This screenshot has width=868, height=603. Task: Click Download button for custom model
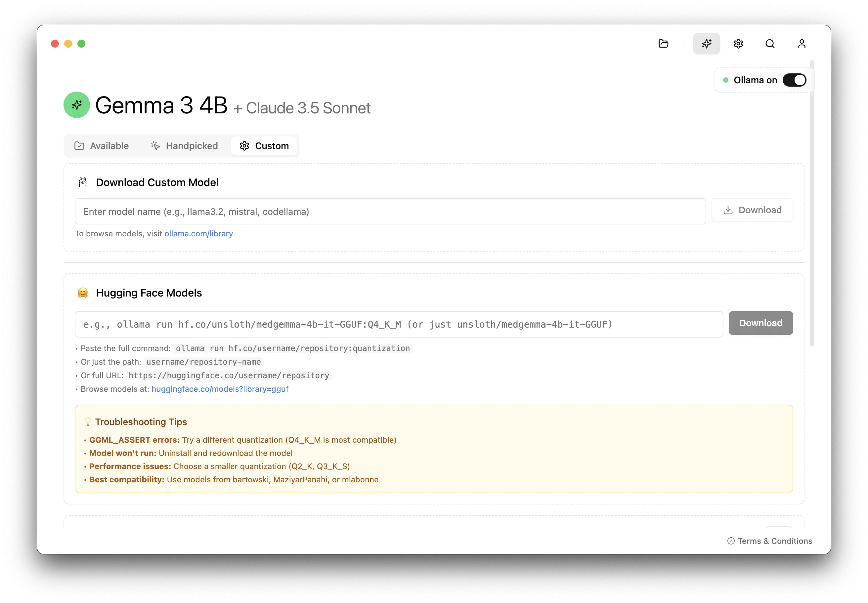[x=752, y=210]
